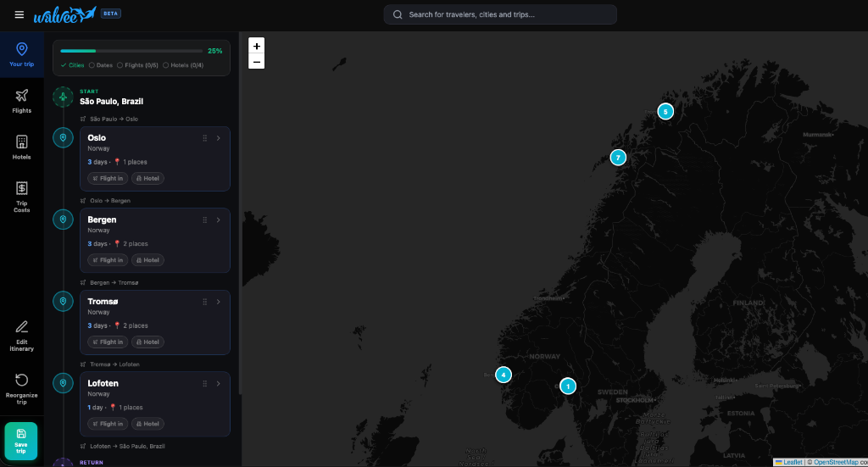The height and width of the screenshot is (467, 868).
Task: Click the sidebar panel scrollbar
Action: tap(240, 214)
